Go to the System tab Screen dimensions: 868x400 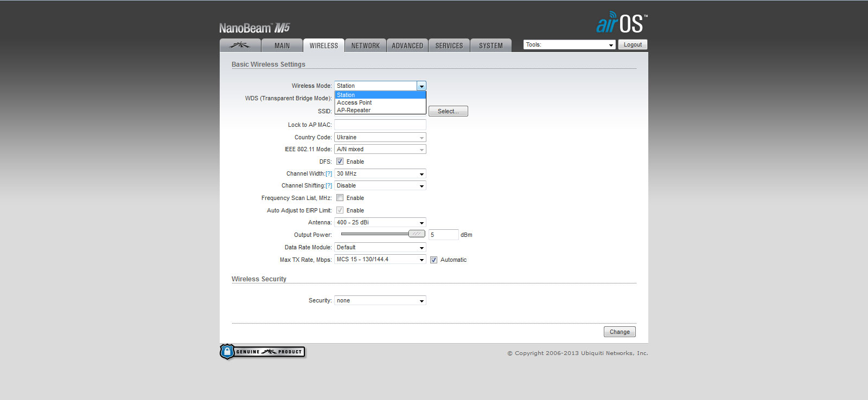[x=490, y=46]
